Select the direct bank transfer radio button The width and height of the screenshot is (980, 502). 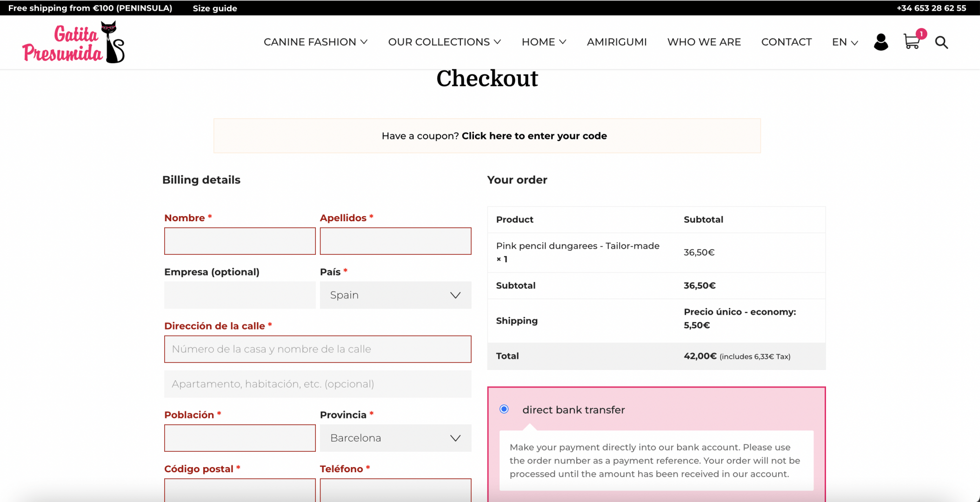pyautogui.click(x=504, y=409)
